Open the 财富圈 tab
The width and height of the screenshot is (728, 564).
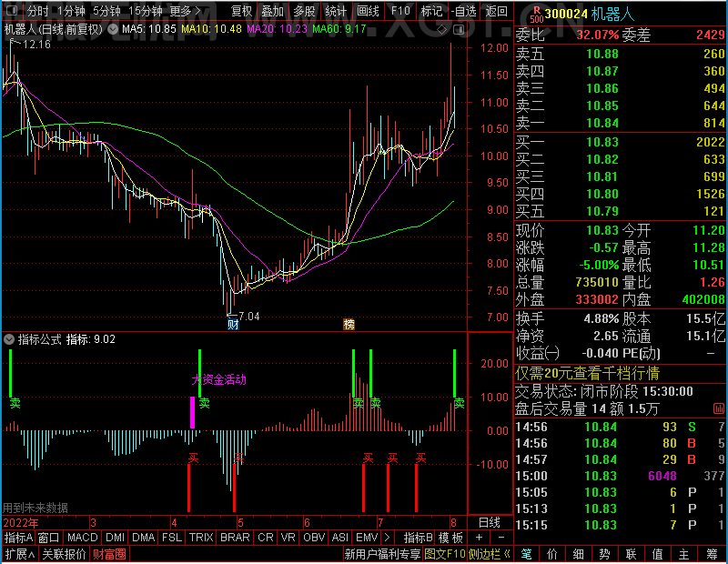(109, 554)
